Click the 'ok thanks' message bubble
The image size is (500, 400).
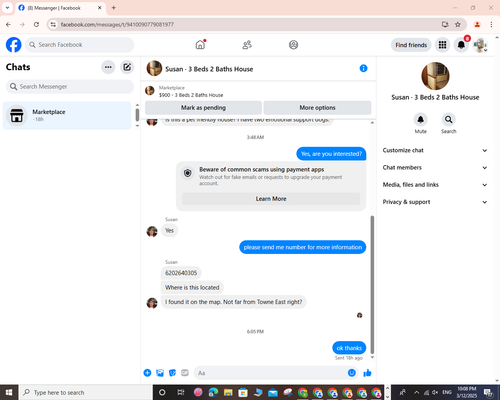coord(349,348)
